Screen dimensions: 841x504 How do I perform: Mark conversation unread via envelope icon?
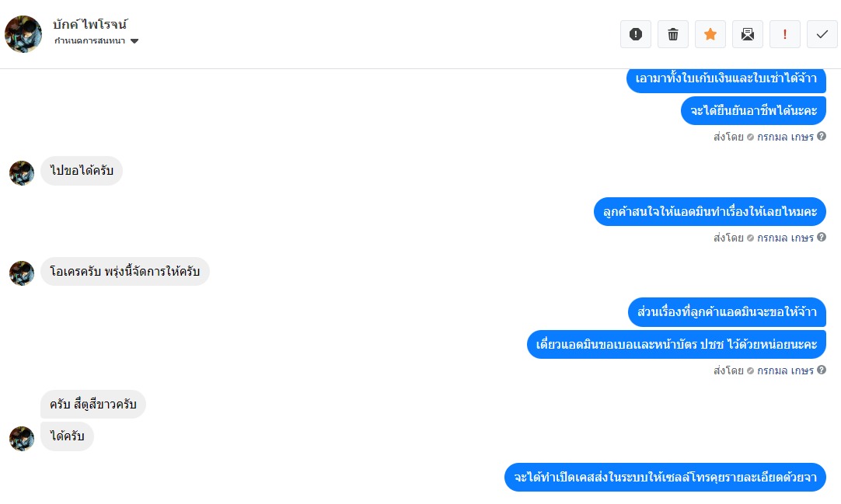tap(748, 34)
